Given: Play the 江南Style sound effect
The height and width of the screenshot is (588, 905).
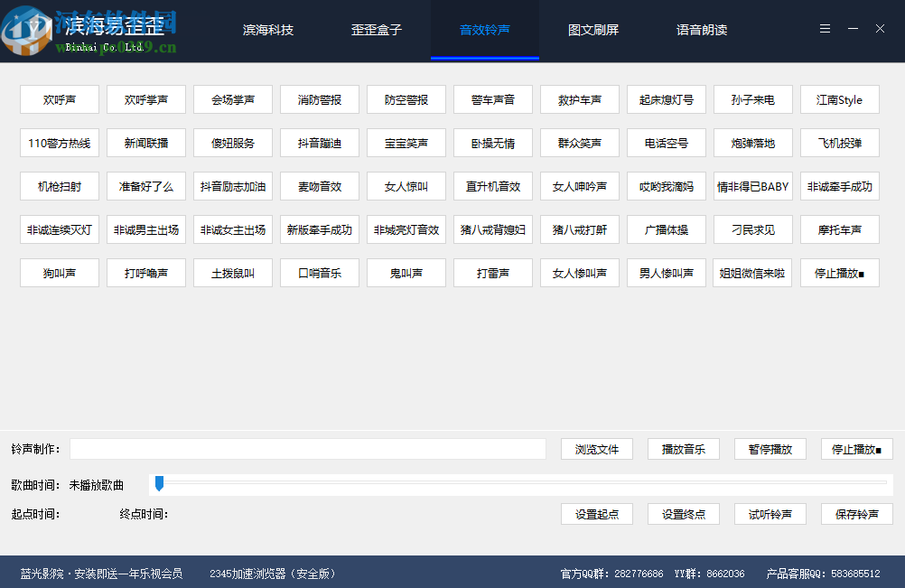Looking at the screenshot, I should [x=839, y=99].
